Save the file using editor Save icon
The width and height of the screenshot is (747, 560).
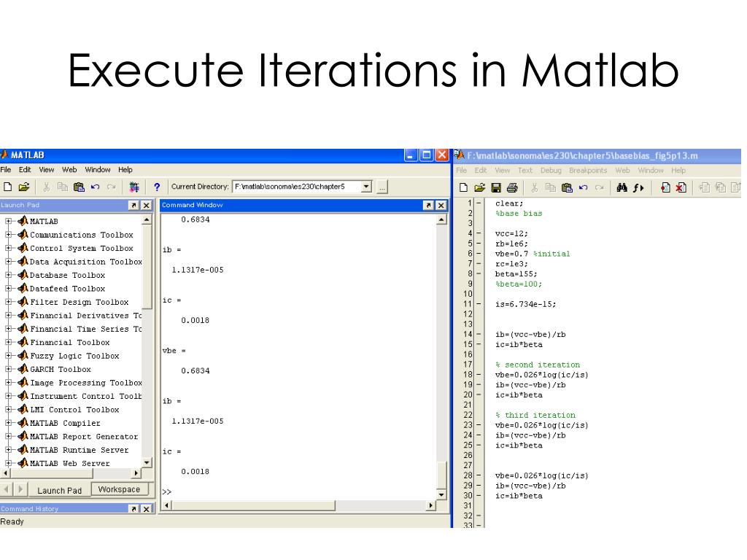click(x=496, y=187)
